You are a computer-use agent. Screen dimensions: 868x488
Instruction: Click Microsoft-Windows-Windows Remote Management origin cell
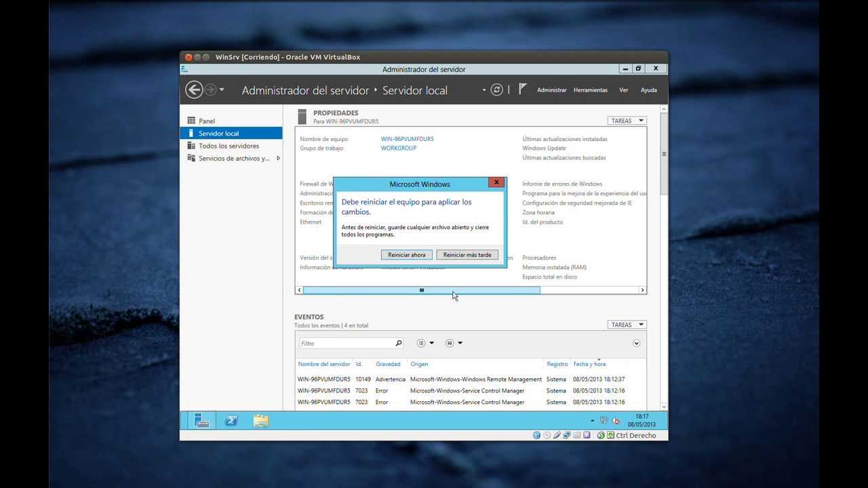tap(476, 380)
